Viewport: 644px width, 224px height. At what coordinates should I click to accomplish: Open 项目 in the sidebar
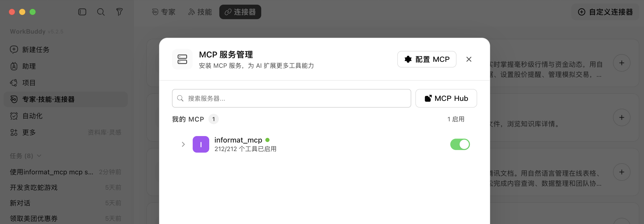click(x=66, y=83)
